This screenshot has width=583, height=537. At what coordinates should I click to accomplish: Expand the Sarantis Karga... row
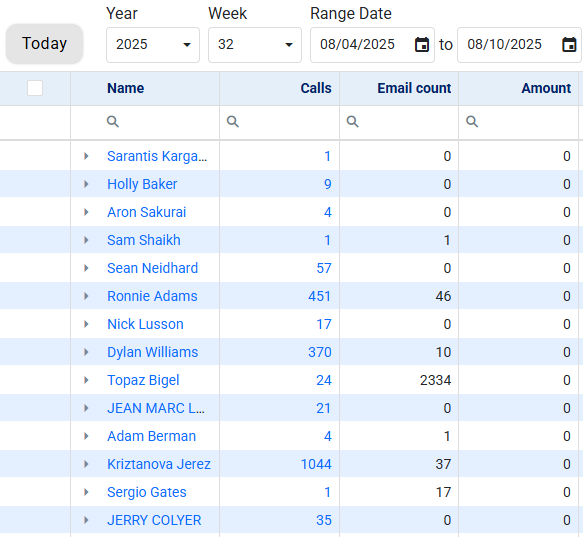86,156
